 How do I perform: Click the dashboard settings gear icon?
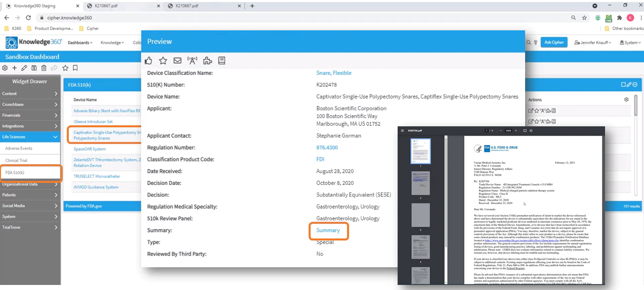(x=5, y=68)
